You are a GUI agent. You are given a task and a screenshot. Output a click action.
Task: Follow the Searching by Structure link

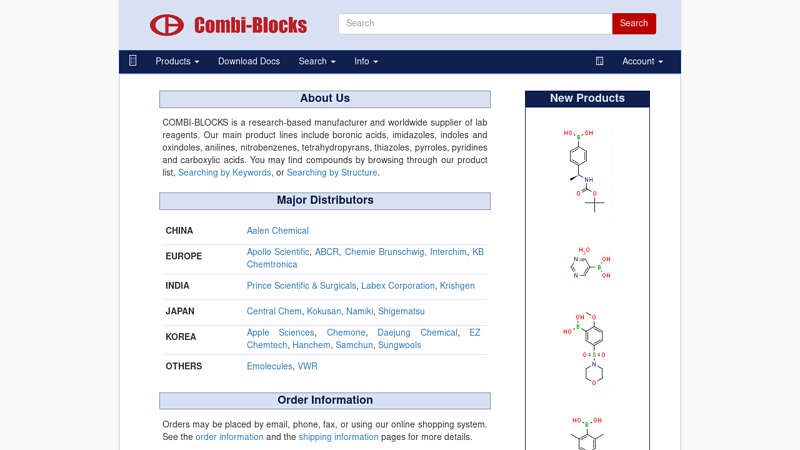tap(332, 172)
